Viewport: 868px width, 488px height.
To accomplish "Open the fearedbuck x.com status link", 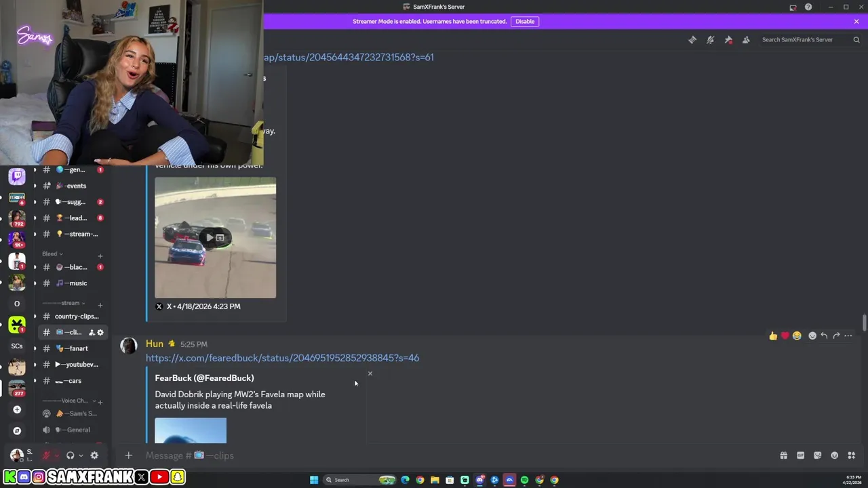I will (x=282, y=358).
